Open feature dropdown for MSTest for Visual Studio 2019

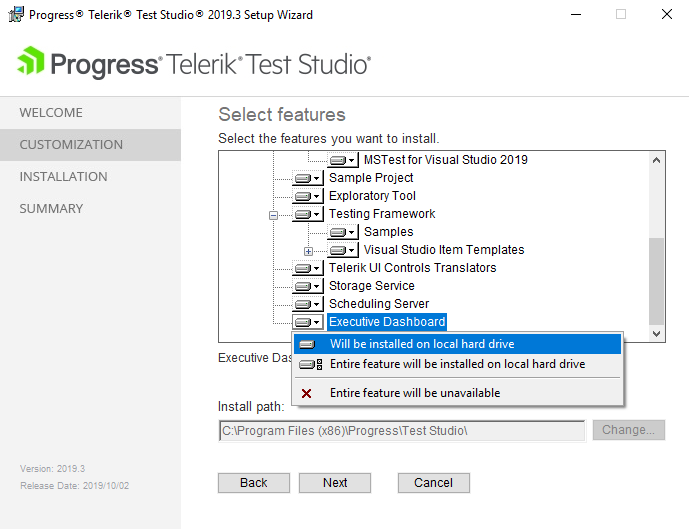(x=343, y=160)
